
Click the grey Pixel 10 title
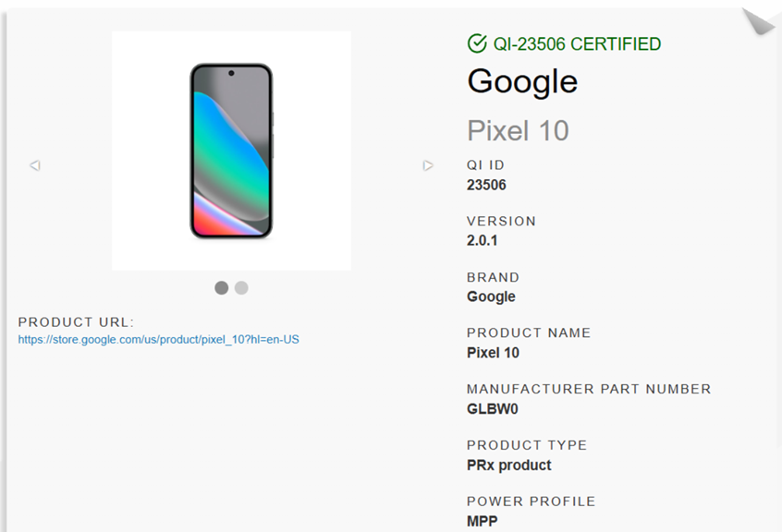(518, 130)
